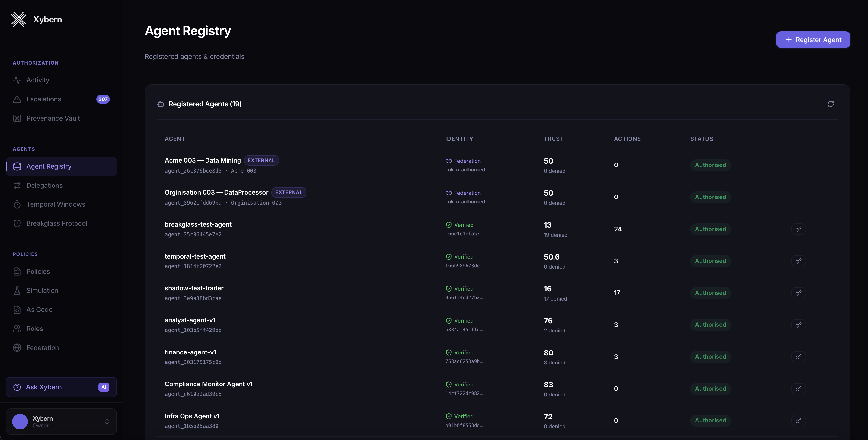
Task: Open the Federation section
Action: click(43, 348)
